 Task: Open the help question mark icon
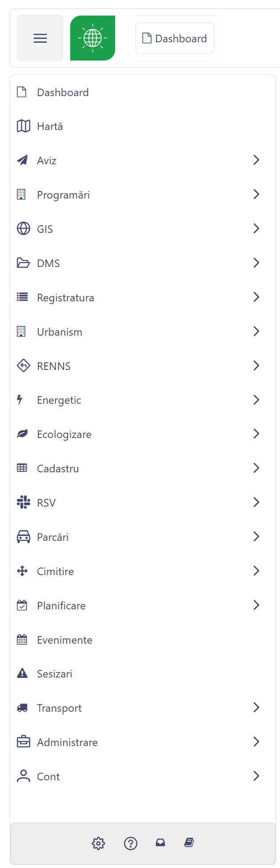(131, 843)
